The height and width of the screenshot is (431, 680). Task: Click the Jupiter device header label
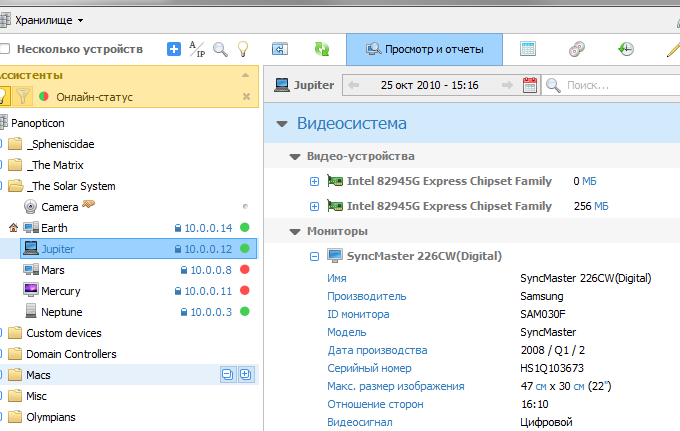(314, 85)
